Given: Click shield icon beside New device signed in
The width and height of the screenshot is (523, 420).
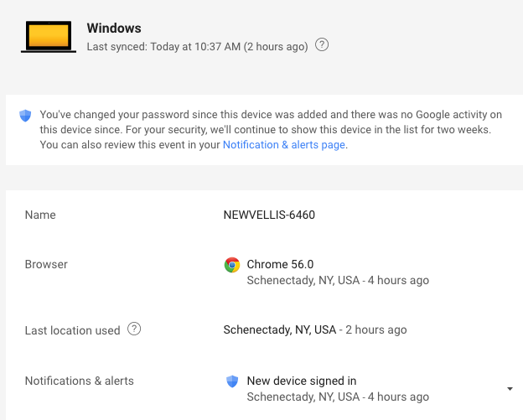Looking at the screenshot, I should [x=232, y=381].
